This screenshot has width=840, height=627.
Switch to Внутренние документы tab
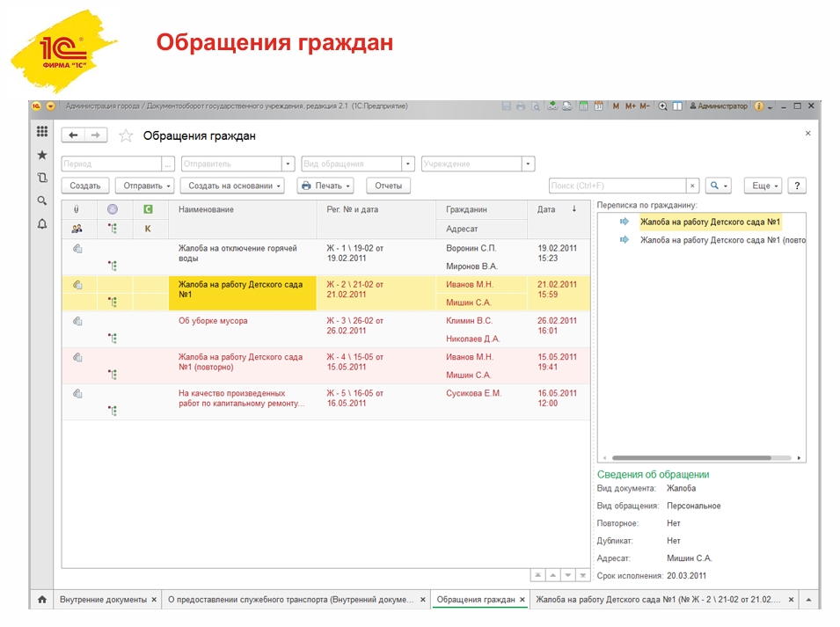(103, 600)
